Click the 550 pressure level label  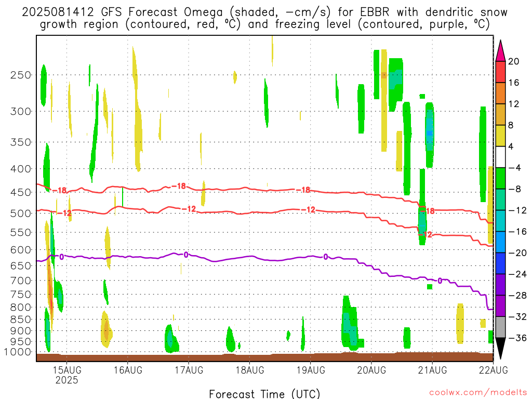pos(21,232)
